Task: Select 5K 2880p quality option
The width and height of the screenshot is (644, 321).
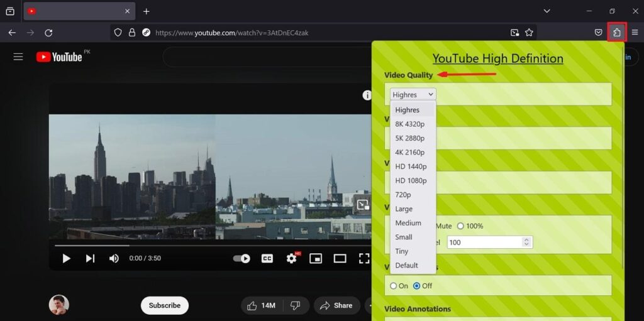Action: coord(413,138)
